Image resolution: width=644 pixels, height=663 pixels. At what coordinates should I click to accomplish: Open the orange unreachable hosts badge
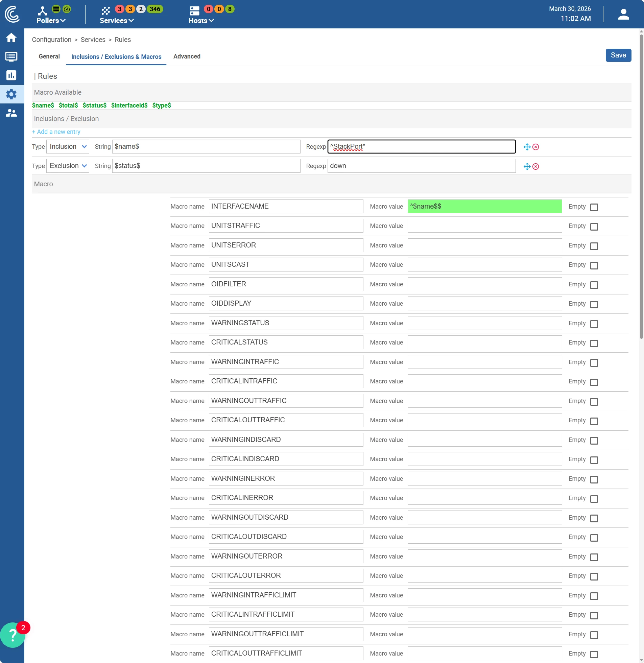(219, 9)
